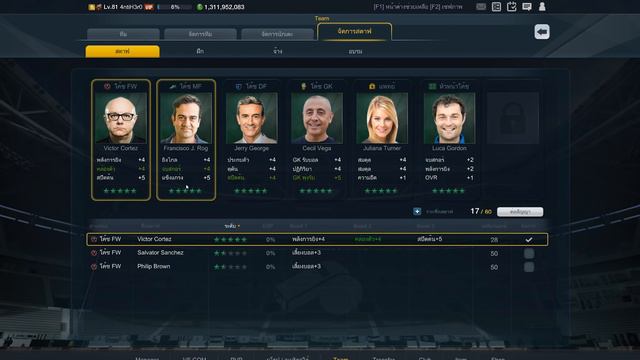This screenshot has height=360, width=640.
Task: Select Jerry George's staff card portrait
Action: pos(251,118)
